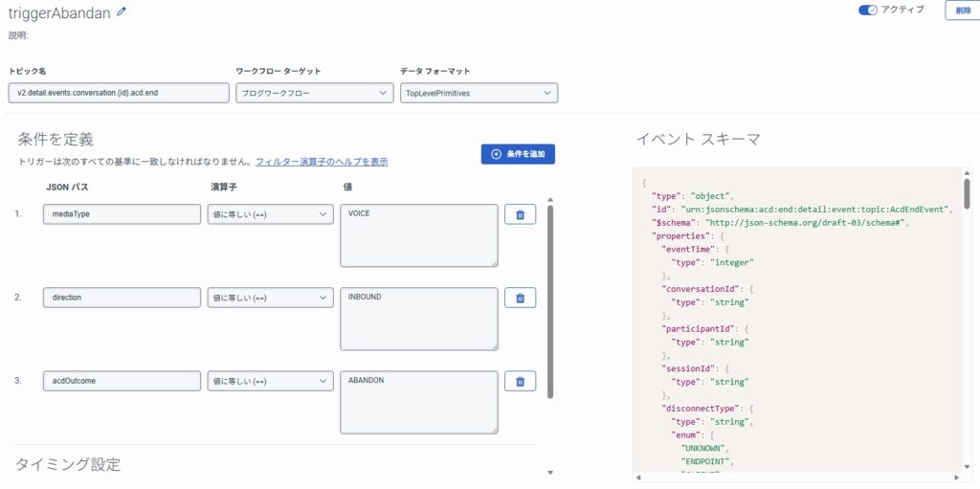The height and width of the screenshot is (489, 980).
Task: Expand operator dropdown for mediaType row
Action: pos(270,214)
